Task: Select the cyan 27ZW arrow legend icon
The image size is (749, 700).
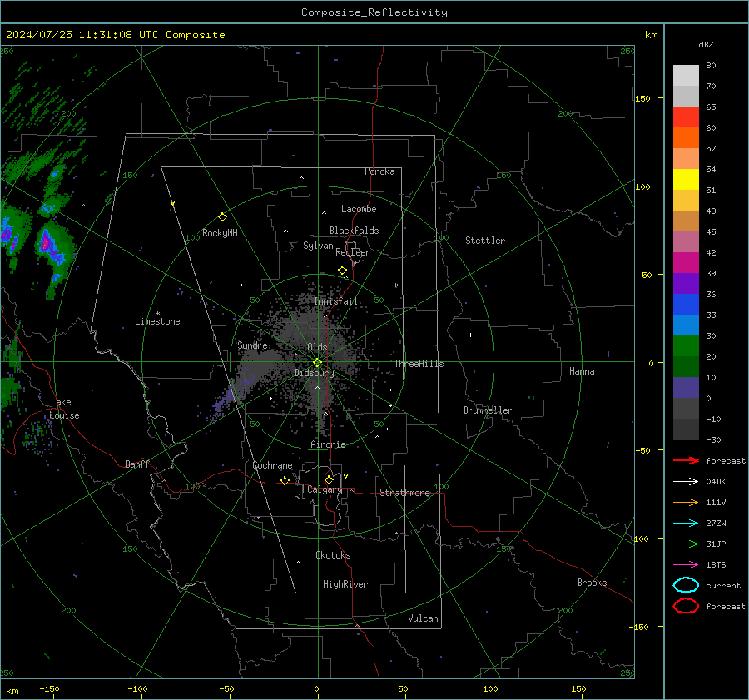Action: (x=686, y=524)
